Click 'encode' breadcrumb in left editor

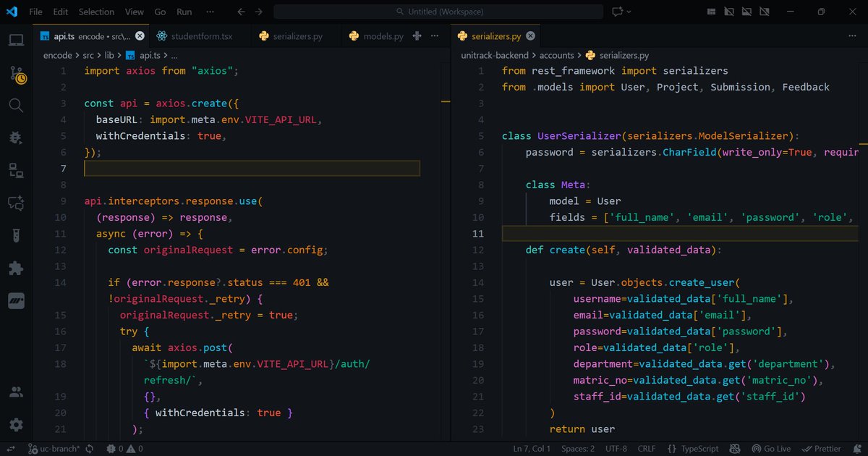[58, 55]
